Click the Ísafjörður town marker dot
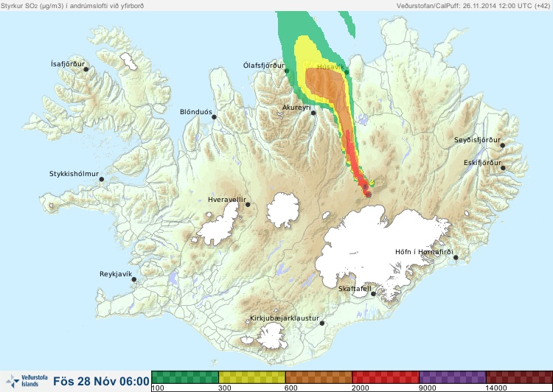This screenshot has width=553, height=392. 86,69
